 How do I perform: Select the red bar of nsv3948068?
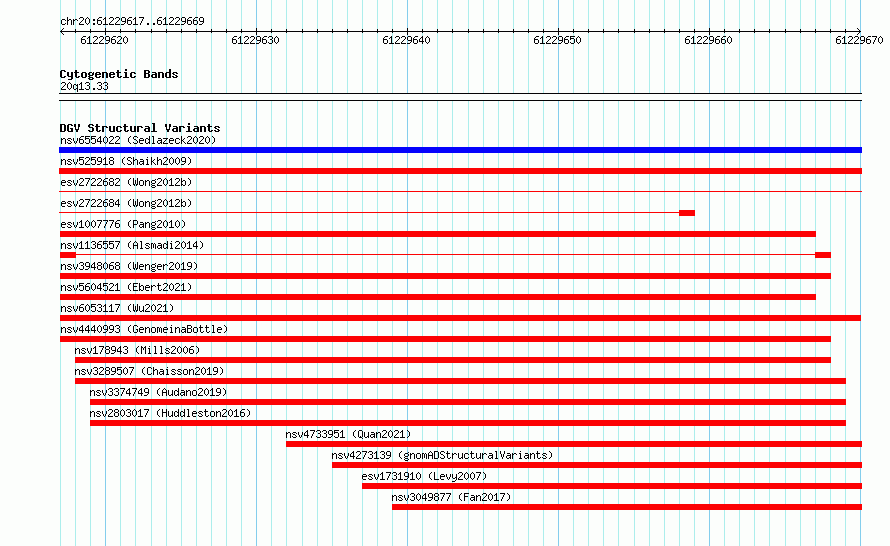pos(445,276)
